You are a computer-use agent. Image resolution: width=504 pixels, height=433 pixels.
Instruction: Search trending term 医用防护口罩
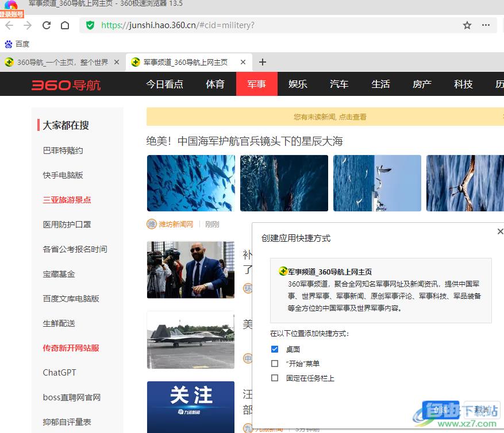click(x=67, y=224)
